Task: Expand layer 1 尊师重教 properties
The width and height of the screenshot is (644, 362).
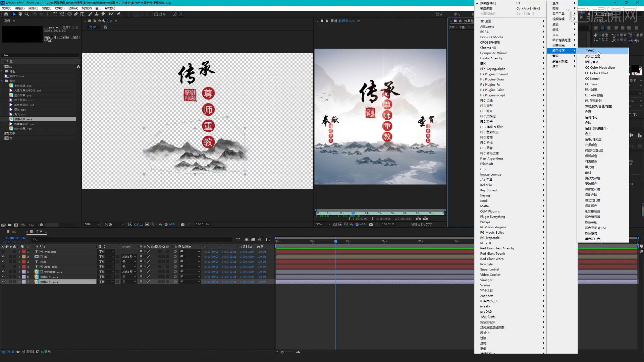Action: [19, 252]
